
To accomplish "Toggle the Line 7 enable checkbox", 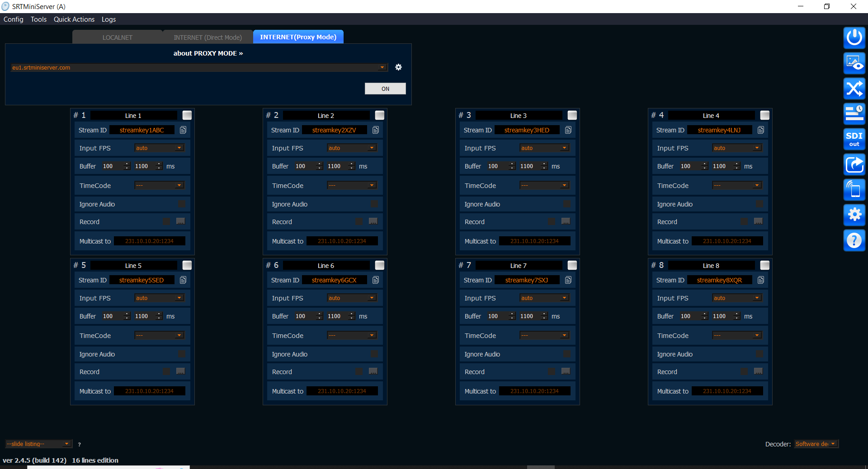I will (x=572, y=265).
